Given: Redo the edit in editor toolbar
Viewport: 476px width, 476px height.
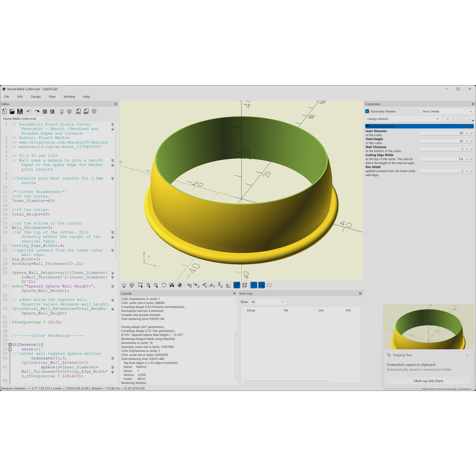Looking at the screenshot, I should click(37, 112).
